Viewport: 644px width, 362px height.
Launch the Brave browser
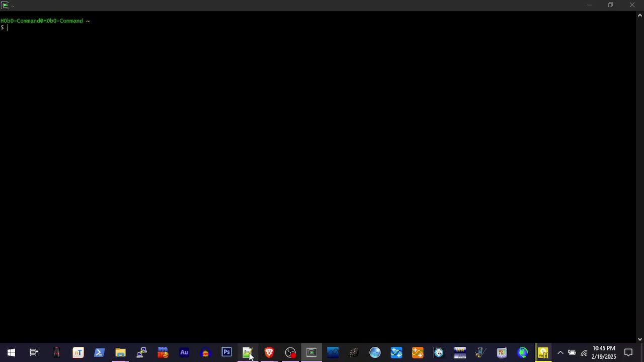point(269,352)
